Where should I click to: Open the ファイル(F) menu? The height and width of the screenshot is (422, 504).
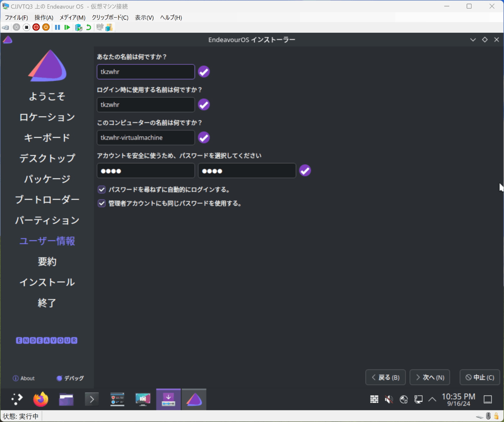(16, 17)
